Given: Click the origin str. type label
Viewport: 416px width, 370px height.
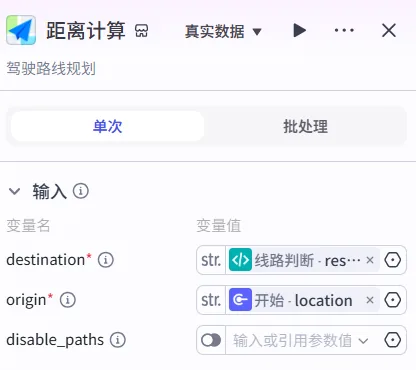Looking at the screenshot, I should pyautogui.click(x=211, y=300).
